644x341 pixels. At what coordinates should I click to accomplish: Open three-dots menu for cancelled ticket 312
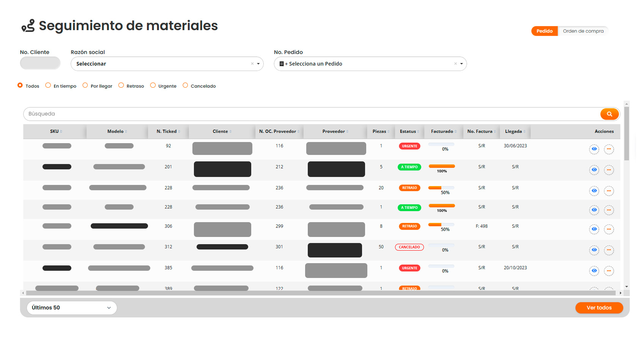pos(609,250)
